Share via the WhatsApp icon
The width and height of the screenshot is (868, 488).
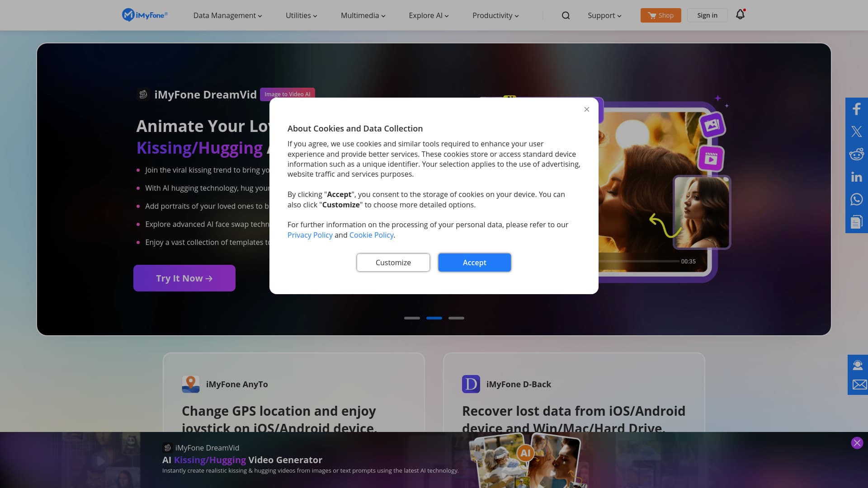coord(856,199)
